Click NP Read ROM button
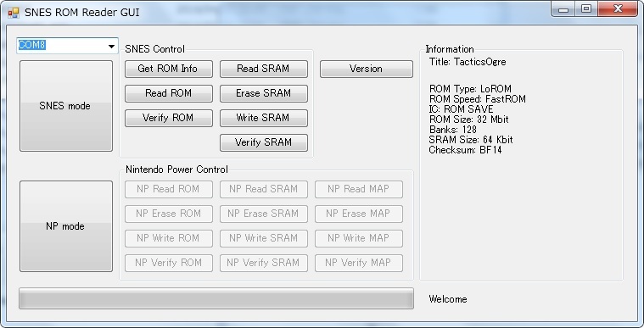Viewport: 644px width, 328px height. pos(169,189)
